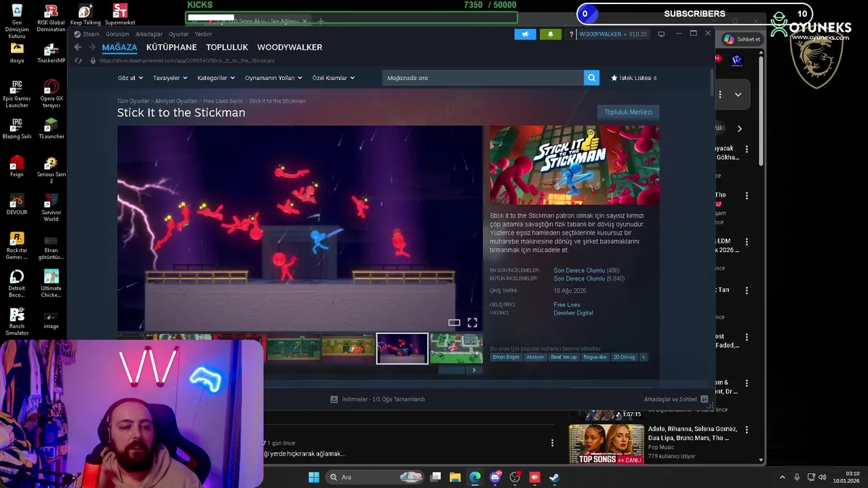
Task: Open the DEVOUR desktop shortcut
Action: (17, 205)
